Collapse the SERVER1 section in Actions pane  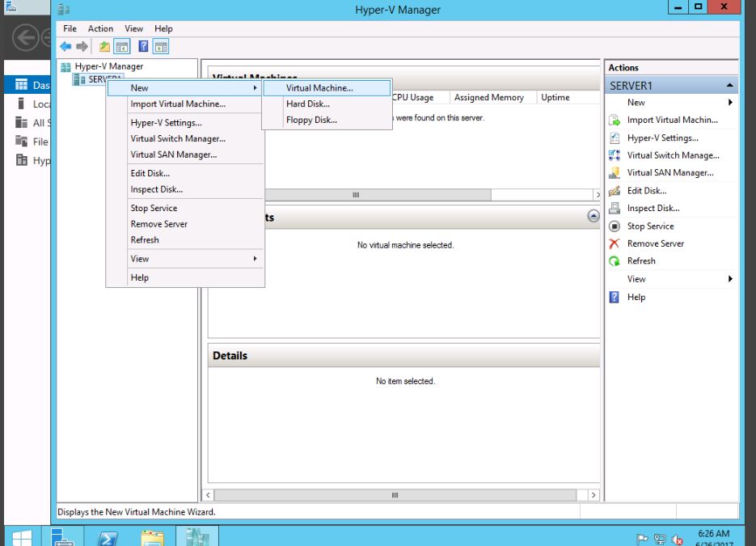pyautogui.click(x=729, y=86)
